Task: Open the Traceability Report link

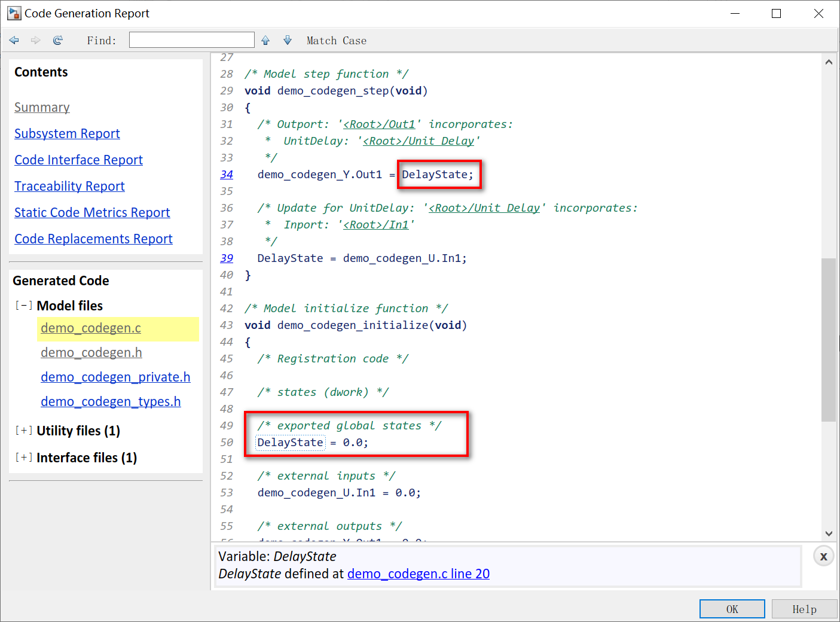Action: point(69,186)
